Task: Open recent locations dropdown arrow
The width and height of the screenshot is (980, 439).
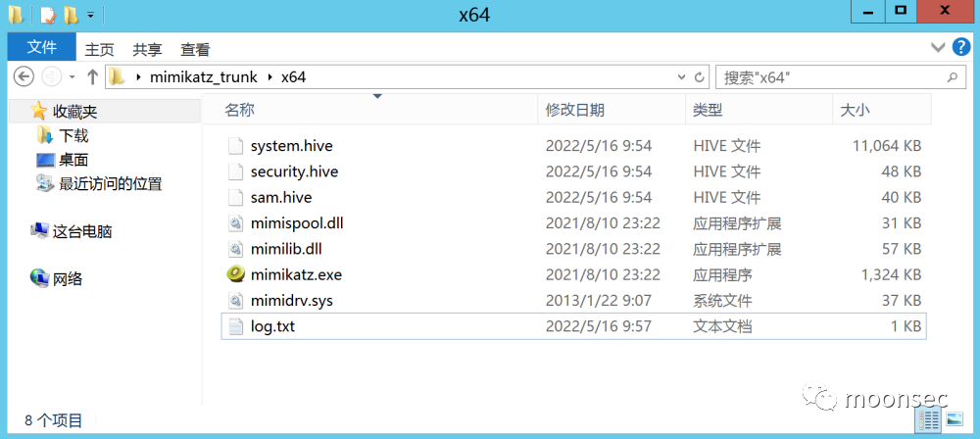Action: pos(72,77)
